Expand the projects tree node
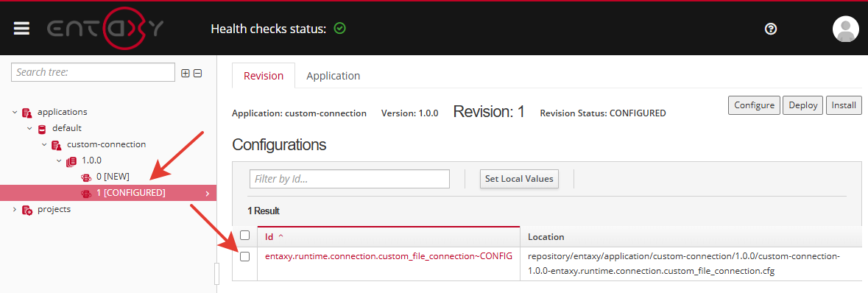This screenshot has width=868, height=293. 15,210
